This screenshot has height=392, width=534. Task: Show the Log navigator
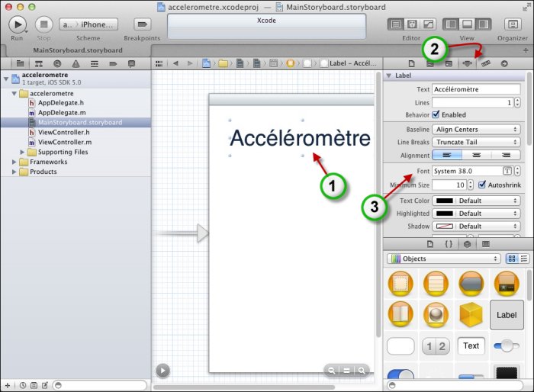click(x=131, y=63)
